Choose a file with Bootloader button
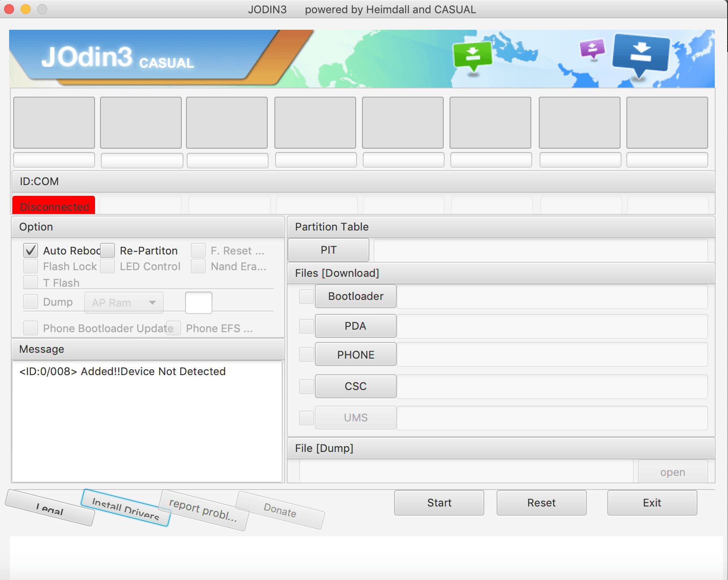This screenshot has width=728, height=580. [356, 296]
